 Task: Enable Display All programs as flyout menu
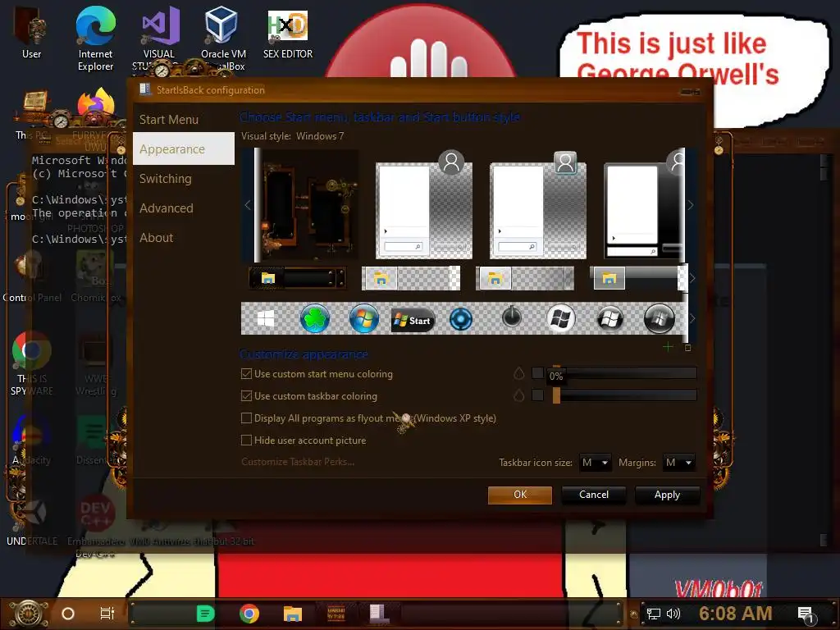pyautogui.click(x=246, y=418)
